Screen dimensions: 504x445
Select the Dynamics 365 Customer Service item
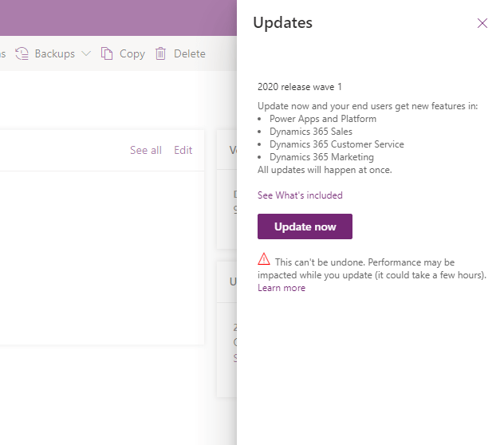[x=337, y=144]
